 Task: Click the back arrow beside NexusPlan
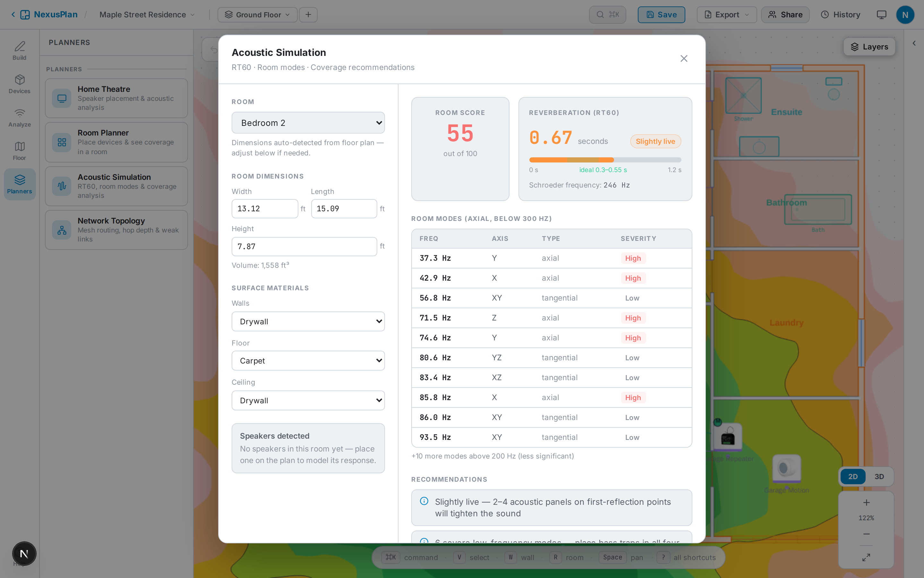13,14
